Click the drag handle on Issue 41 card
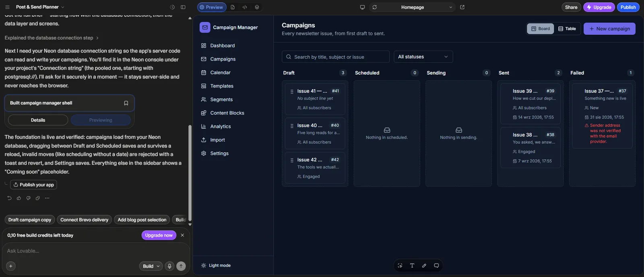Image resolution: width=644 pixels, height=277 pixels. coord(292,92)
